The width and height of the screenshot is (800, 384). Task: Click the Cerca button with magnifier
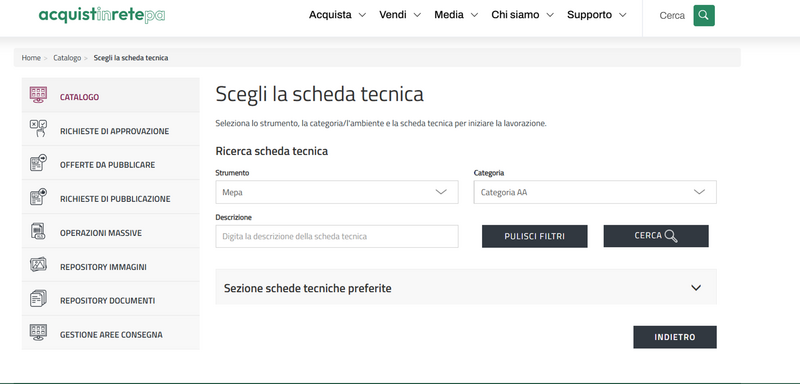[656, 236]
